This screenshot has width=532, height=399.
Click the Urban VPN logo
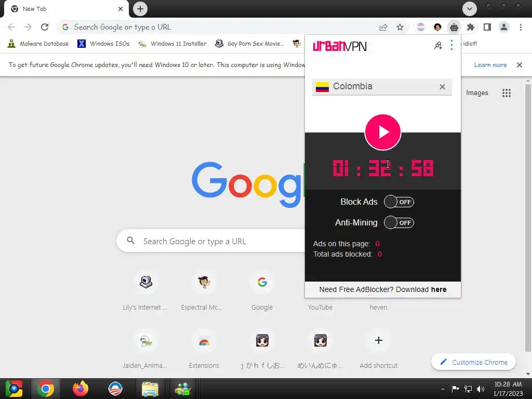(340, 46)
